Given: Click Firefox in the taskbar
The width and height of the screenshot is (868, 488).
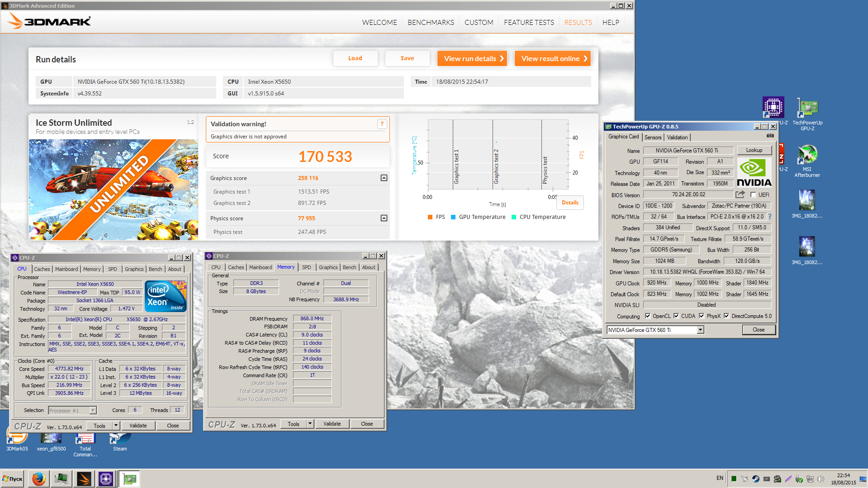Looking at the screenshot, I should pyautogui.click(x=39, y=479).
